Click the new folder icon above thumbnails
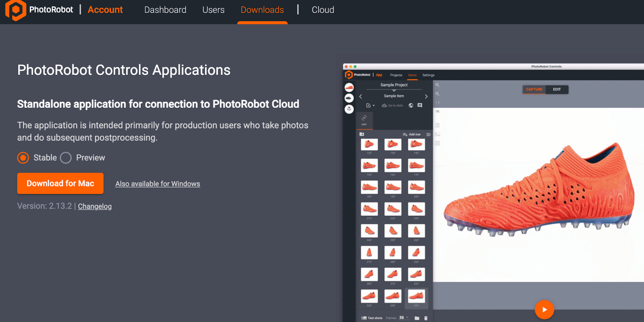 coord(362,134)
